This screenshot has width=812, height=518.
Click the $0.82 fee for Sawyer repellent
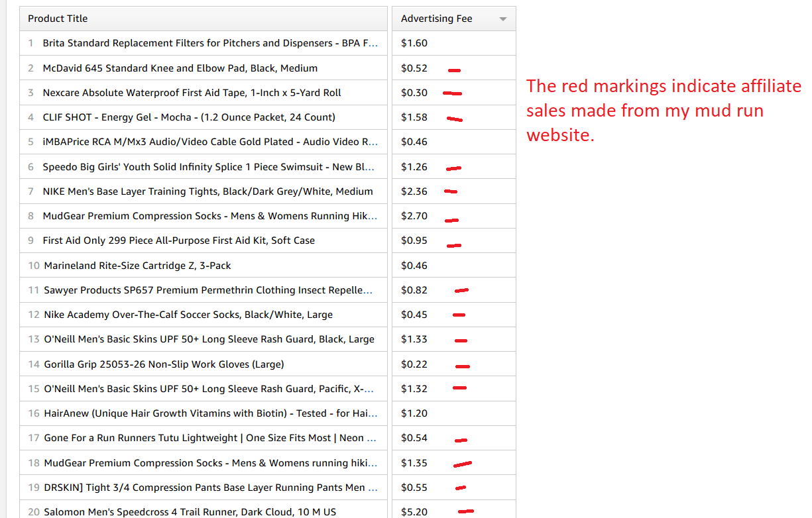[414, 290]
